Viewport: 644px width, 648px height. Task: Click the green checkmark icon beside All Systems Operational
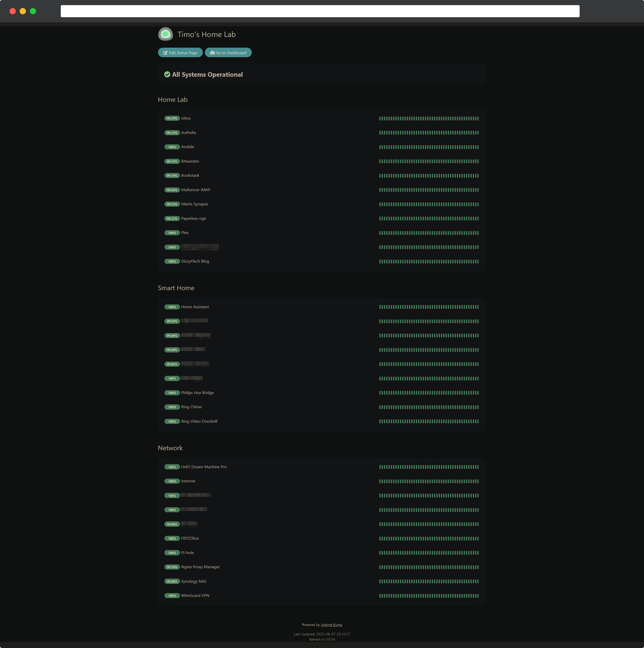tap(167, 74)
